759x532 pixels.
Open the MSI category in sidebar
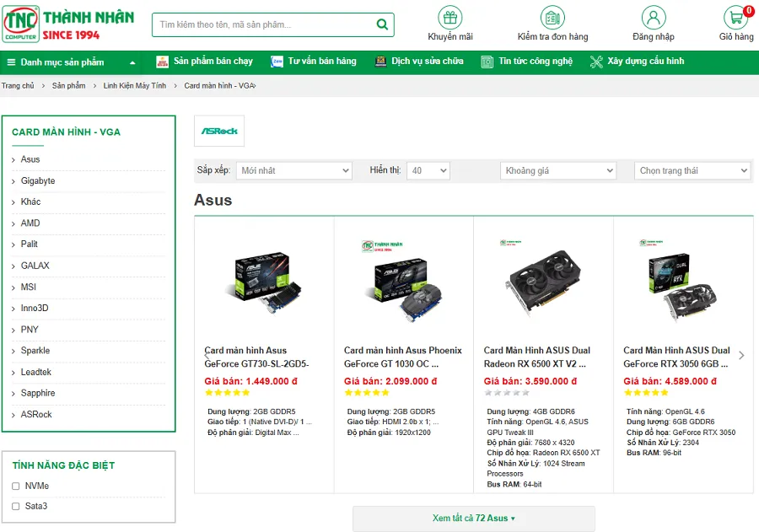(28, 287)
